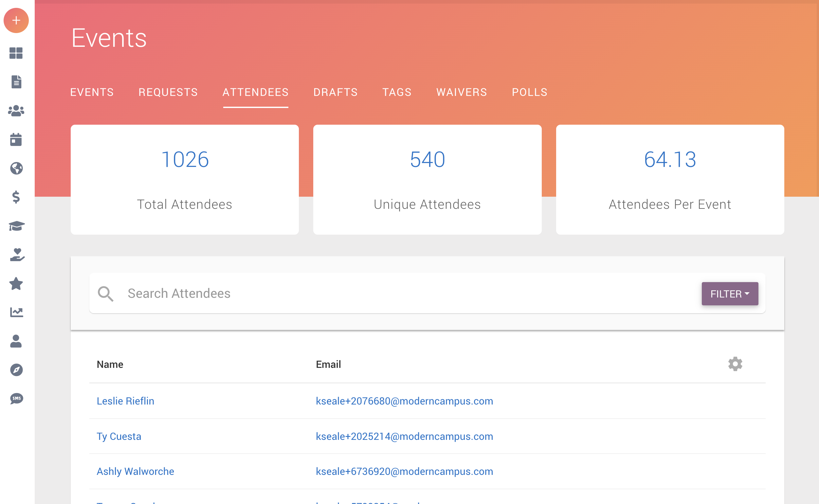
Task: Open the groups people icon in sidebar
Action: point(16,111)
